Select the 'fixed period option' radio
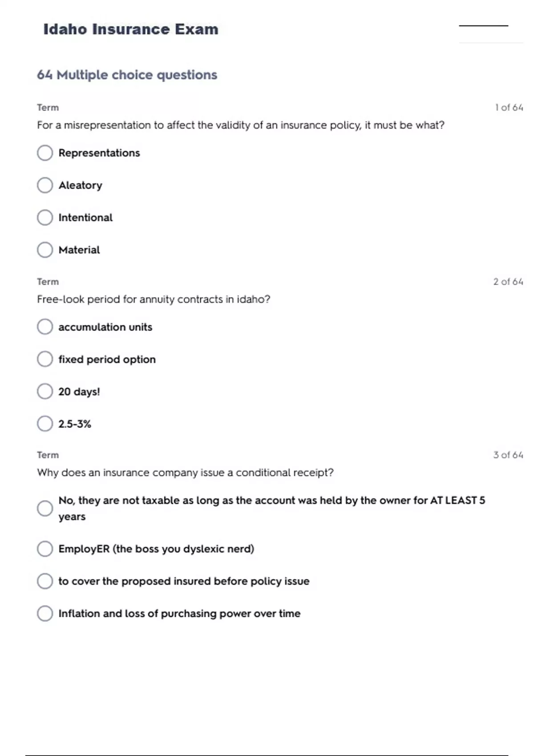534x756 pixels. [x=45, y=359]
